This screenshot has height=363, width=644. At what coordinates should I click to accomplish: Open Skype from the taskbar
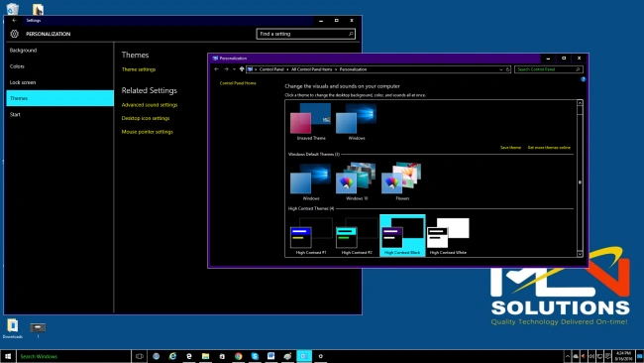tap(255, 356)
